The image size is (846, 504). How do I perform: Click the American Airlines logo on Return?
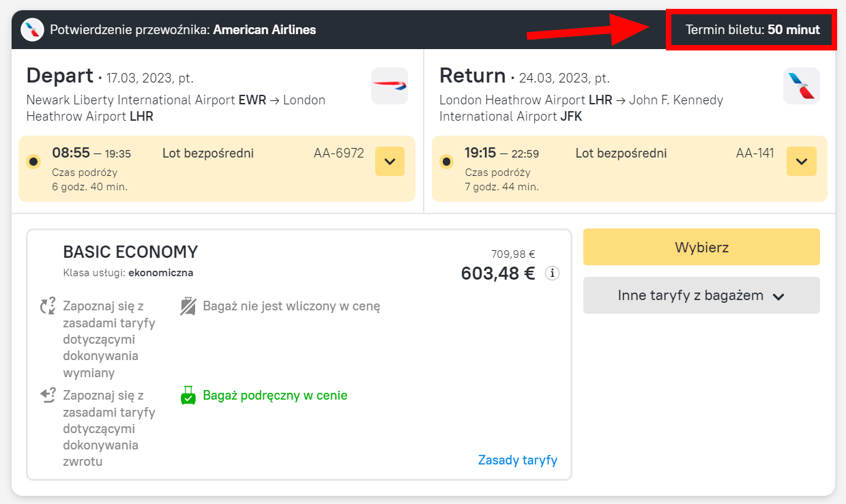pos(801,86)
